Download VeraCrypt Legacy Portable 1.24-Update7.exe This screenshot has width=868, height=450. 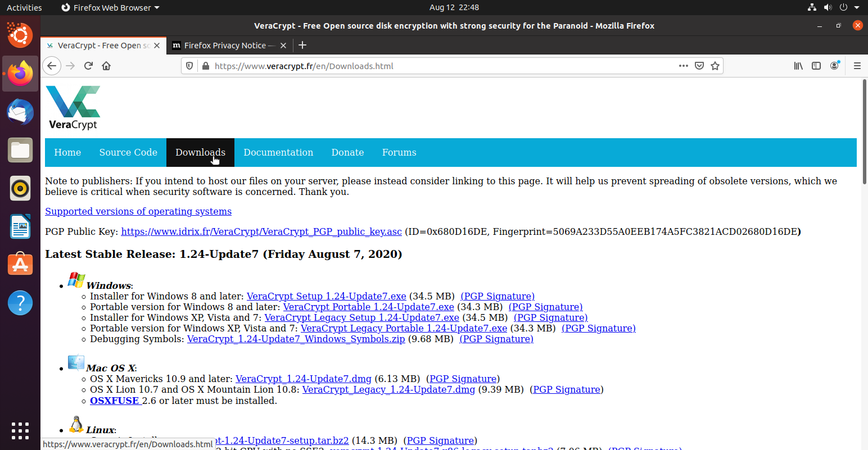point(404,328)
